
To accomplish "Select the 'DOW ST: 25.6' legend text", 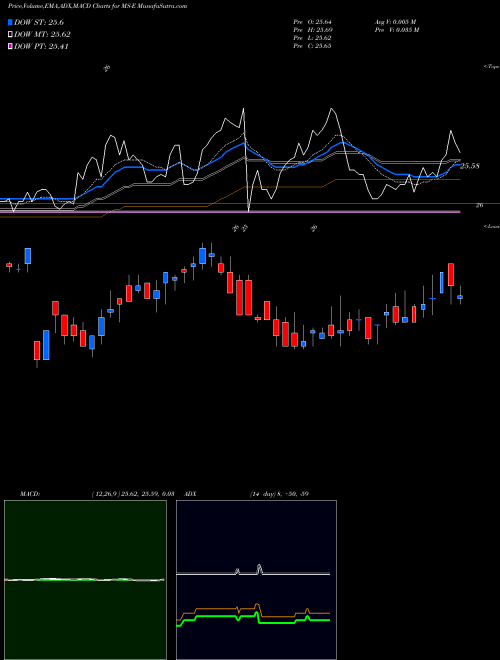I will [39, 22].
